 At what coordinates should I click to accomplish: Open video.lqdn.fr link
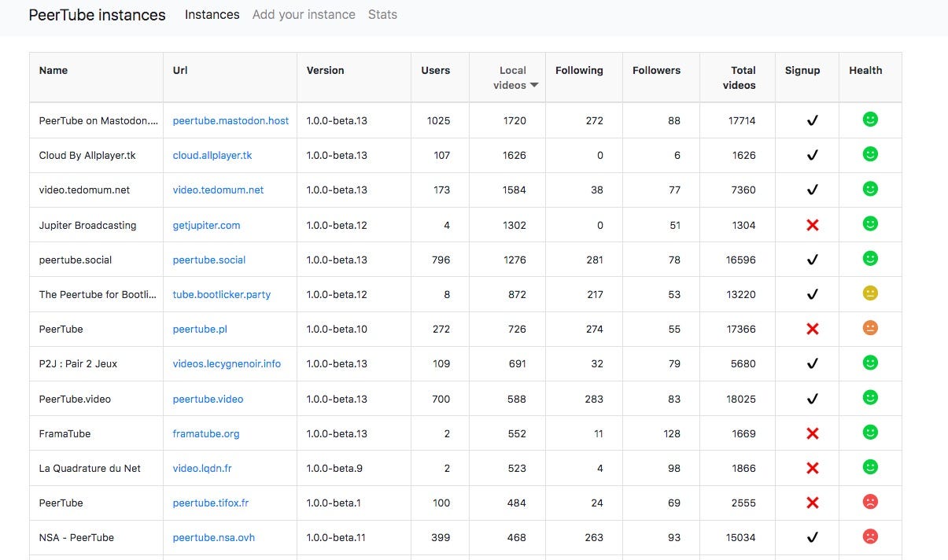[202, 468]
